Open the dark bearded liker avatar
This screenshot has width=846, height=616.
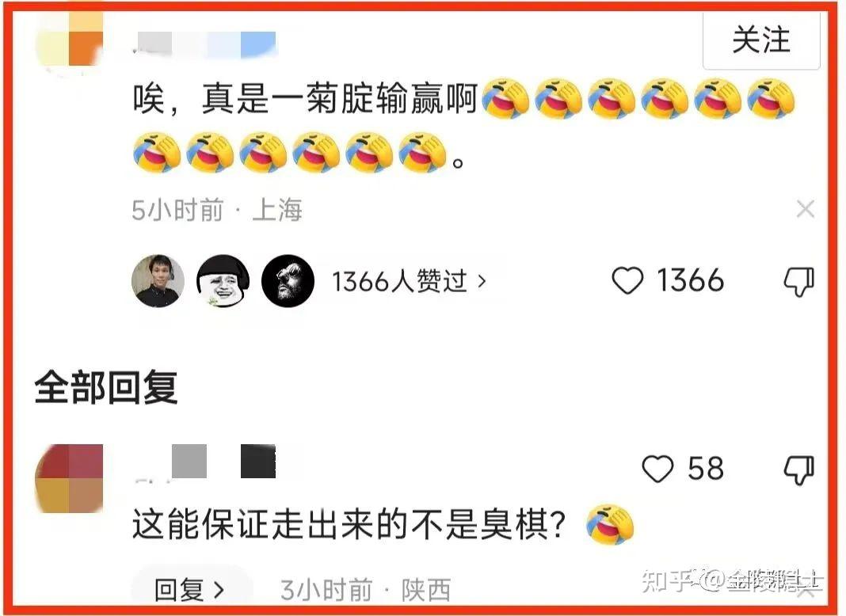point(288,280)
